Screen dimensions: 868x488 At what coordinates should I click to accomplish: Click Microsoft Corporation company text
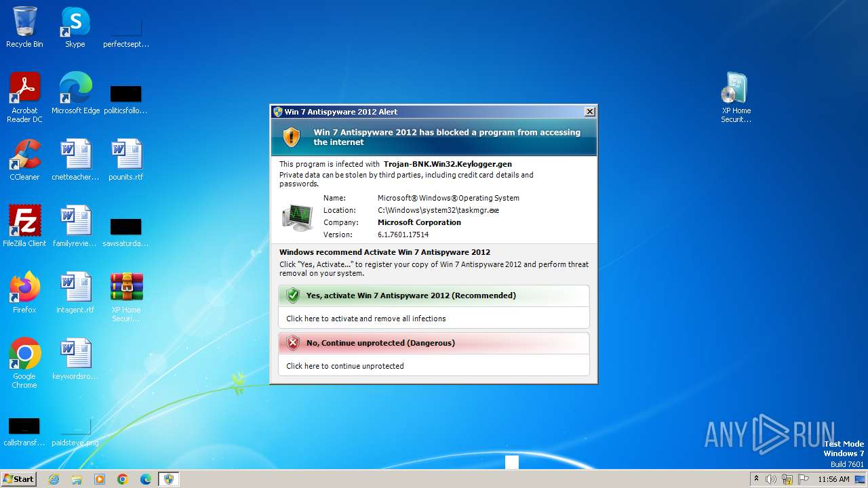click(419, 222)
